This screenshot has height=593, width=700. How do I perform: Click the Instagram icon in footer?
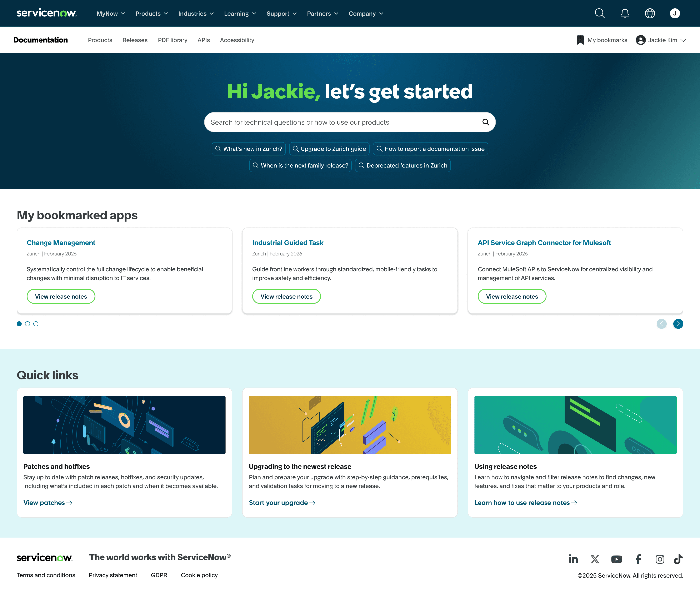point(660,559)
